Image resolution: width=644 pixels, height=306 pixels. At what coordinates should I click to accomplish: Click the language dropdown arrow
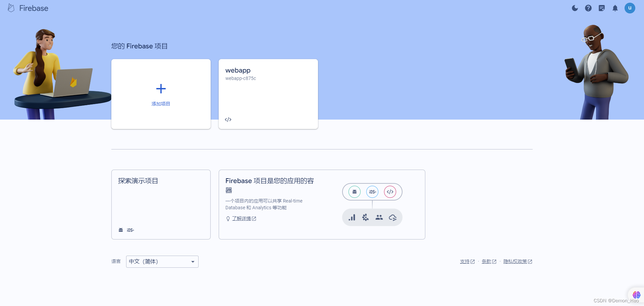coord(193,262)
